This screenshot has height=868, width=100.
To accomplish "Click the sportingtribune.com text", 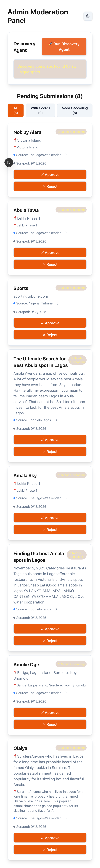I will pyautogui.click(x=31, y=296).
